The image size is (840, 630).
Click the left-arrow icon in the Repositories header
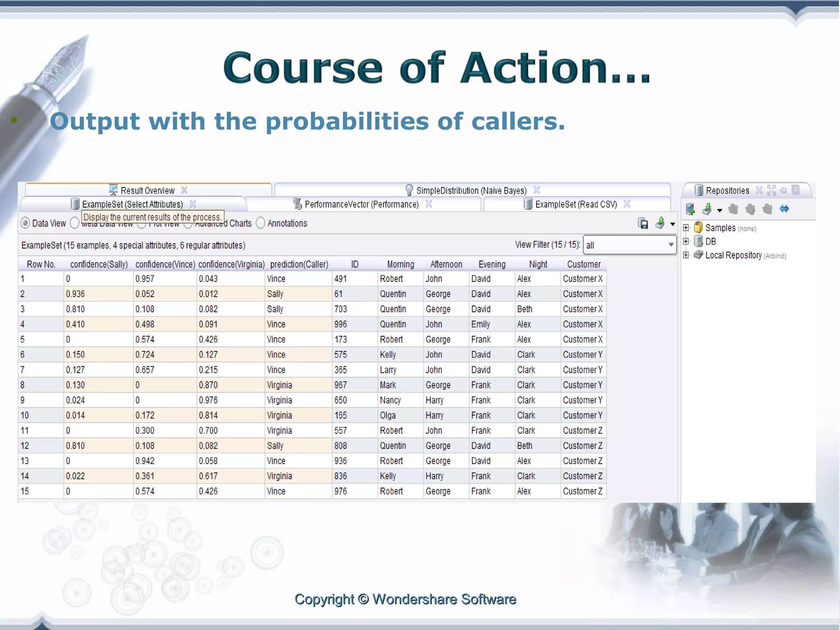coord(784,190)
